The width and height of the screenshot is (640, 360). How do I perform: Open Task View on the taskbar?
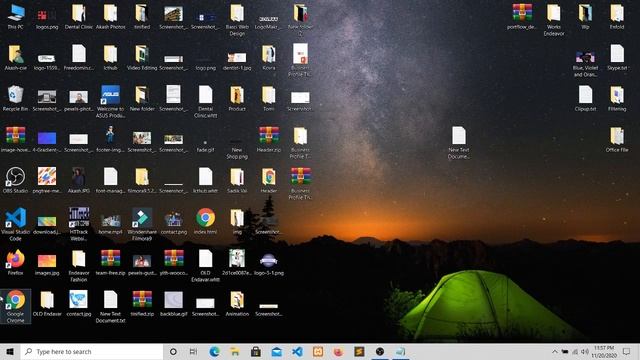[x=193, y=351]
